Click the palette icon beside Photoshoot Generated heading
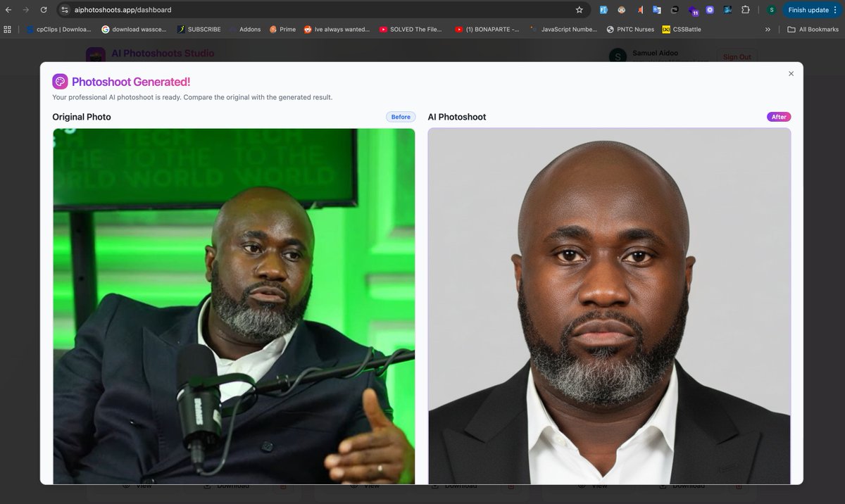845x504 pixels. coord(60,81)
